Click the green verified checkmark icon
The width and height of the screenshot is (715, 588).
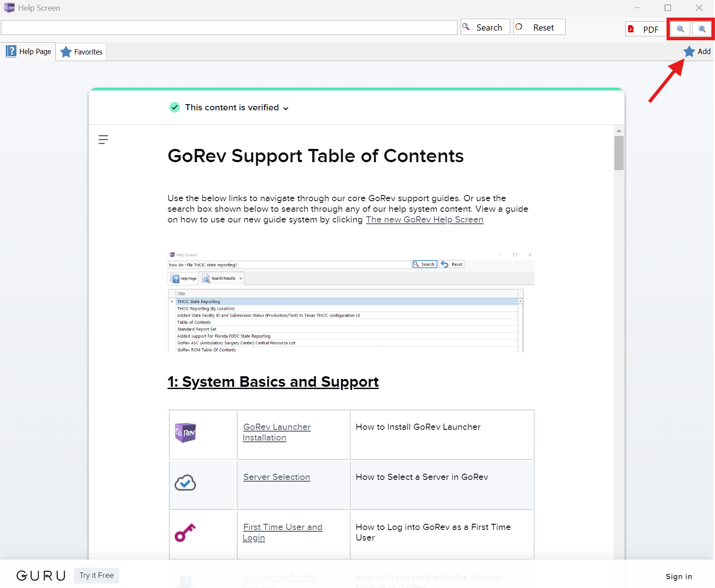175,107
